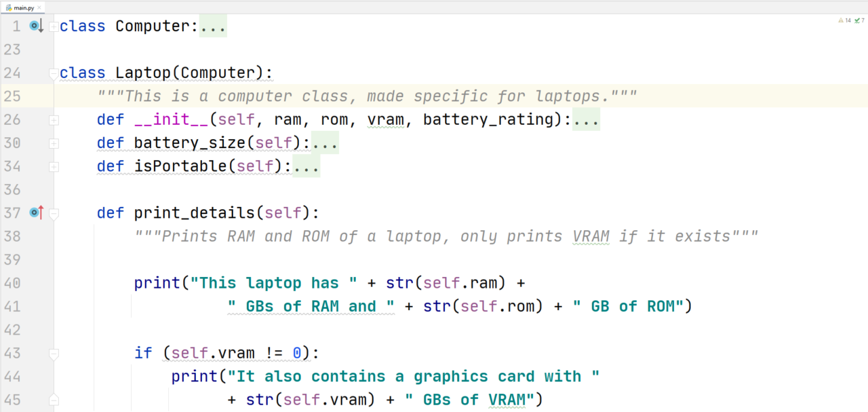Click the subclassed gutter icon beside class Computer

click(x=35, y=26)
